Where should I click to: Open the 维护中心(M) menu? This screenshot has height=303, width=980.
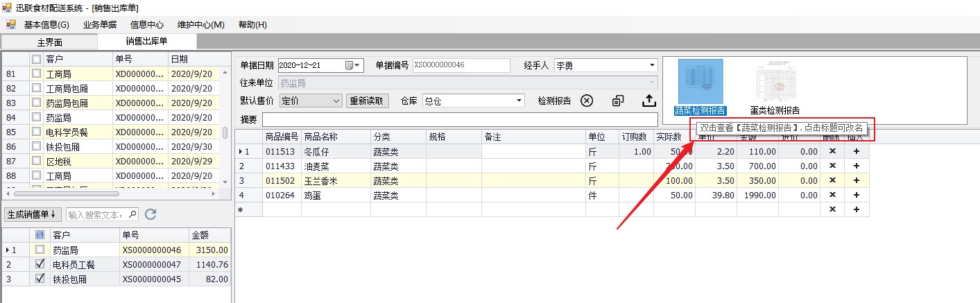201,25
